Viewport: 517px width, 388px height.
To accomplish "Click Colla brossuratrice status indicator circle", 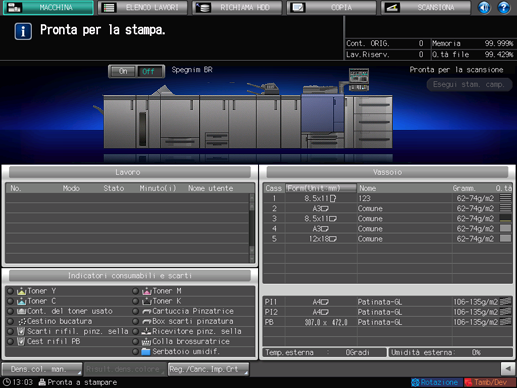I will click(x=135, y=342).
